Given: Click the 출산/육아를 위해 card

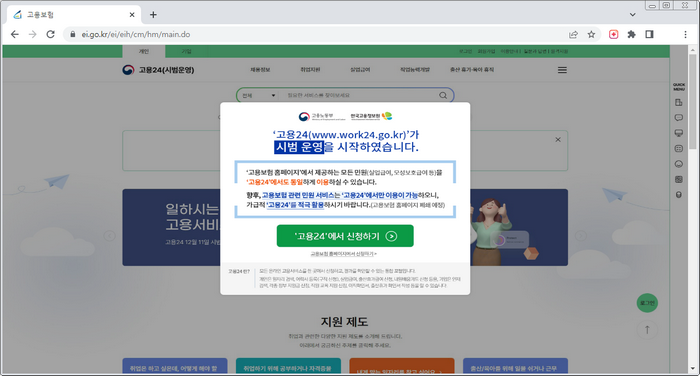Looking at the screenshot, I should click(x=515, y=366).
